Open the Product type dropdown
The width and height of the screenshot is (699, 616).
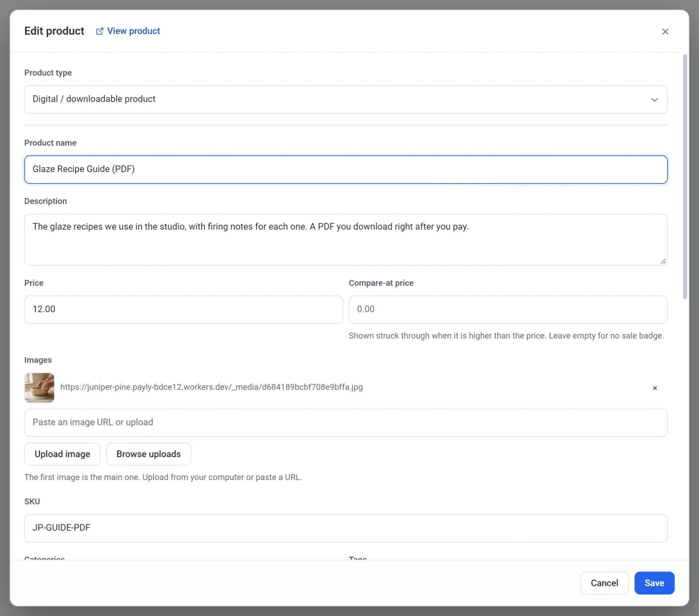point(346,100)
